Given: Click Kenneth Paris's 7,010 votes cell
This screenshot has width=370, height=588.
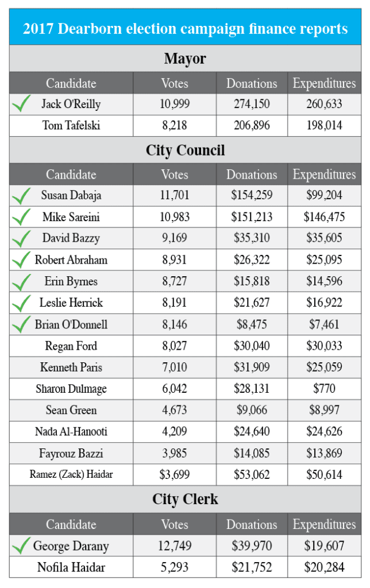Looking at the screenshot, I should 175,367.
